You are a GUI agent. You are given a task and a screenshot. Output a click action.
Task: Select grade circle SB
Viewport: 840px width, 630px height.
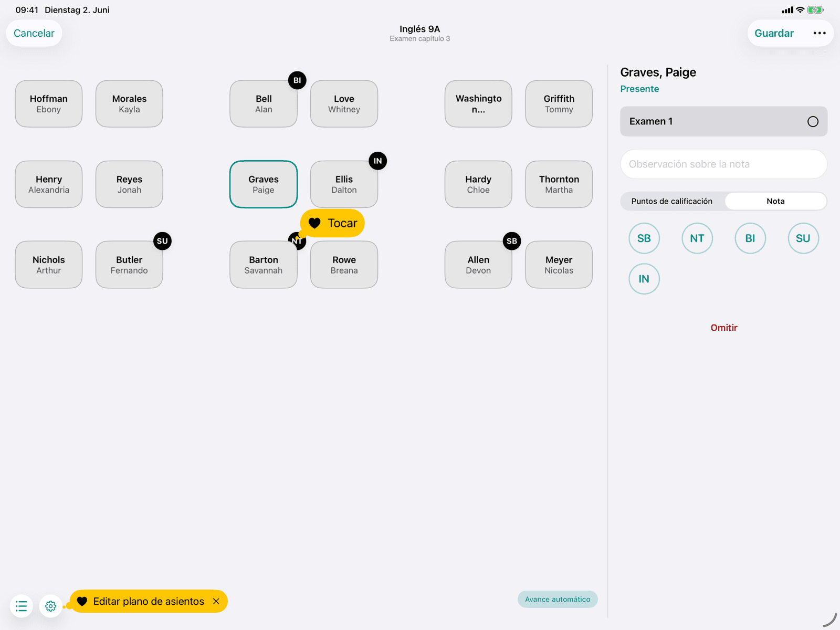[x=644, y=238]
